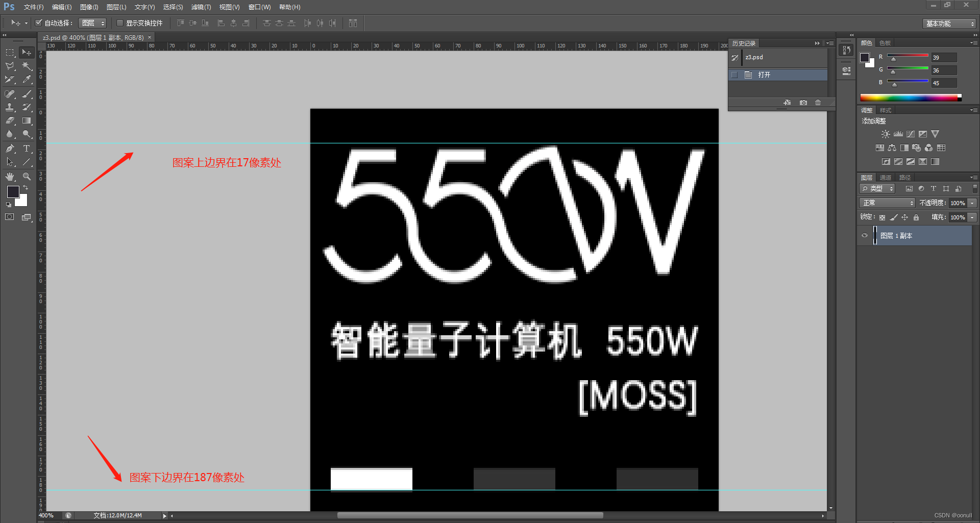The height and width of the screenshot is (523, 980).
Task: Open the Layers panel flyout menu
Action: tap(974, 178)
